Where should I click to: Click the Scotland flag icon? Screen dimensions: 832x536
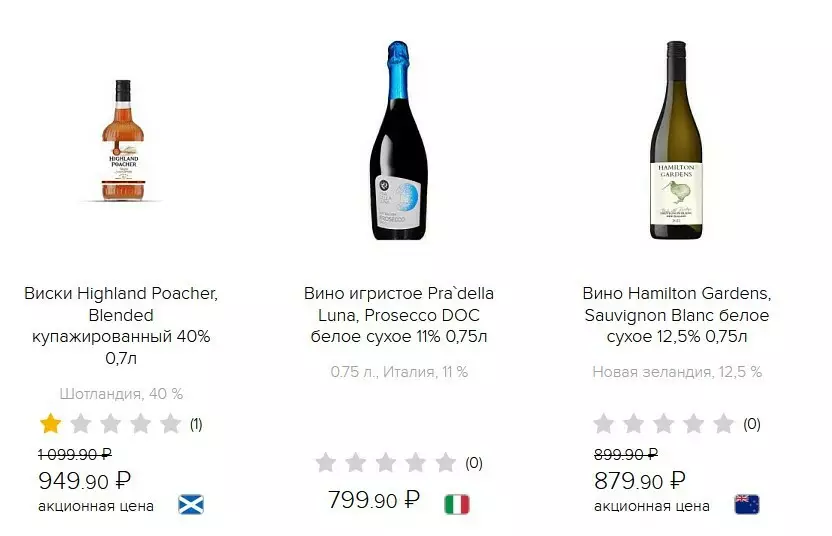tap(190, 504)
